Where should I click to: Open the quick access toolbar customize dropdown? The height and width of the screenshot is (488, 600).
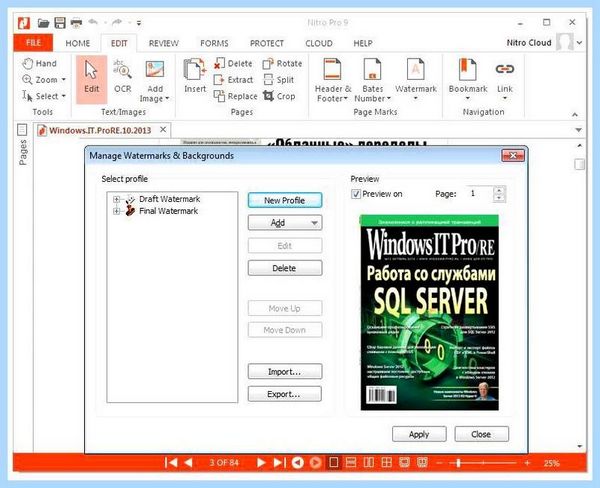coord(139,23)
